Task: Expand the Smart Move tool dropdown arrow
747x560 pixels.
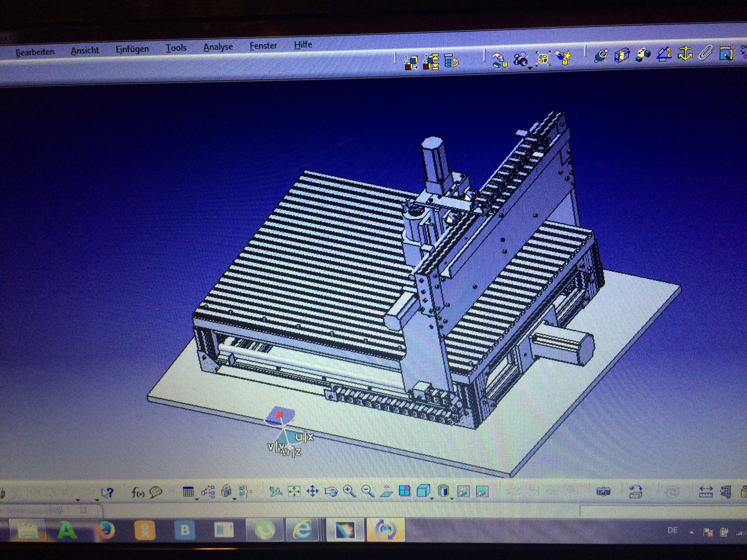Action: coord(530,68)
